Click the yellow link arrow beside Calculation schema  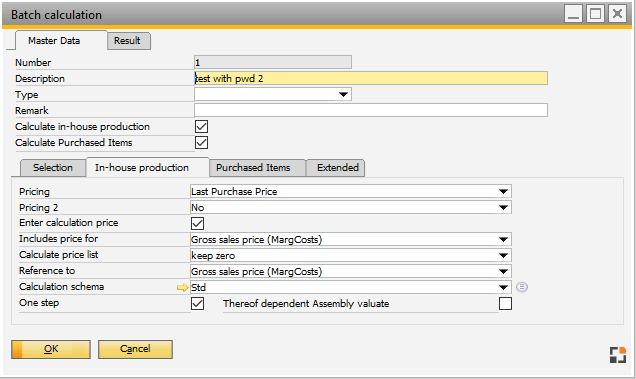pyautogui.click(x=183, y=288)
